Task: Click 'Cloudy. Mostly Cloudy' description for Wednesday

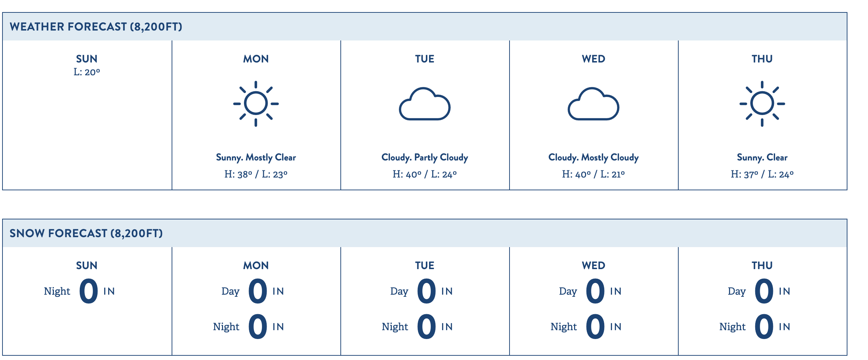Action: click(593, 157)
